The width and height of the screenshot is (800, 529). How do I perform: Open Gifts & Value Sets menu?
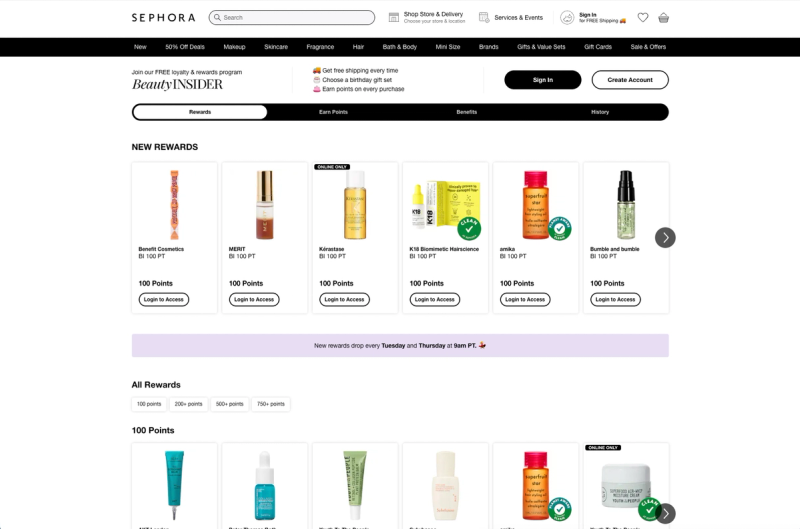[x=541, y=47]
